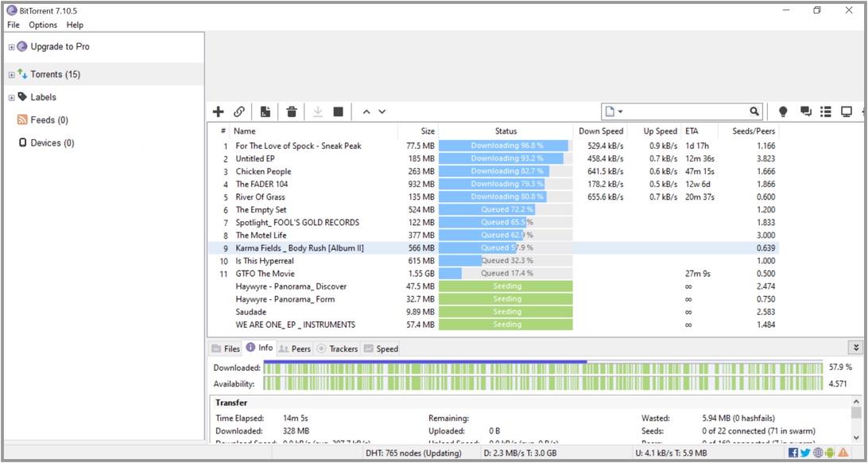Click the Remove torrent trash icon
The image size is (868, 463).
[x=292, y=112]
